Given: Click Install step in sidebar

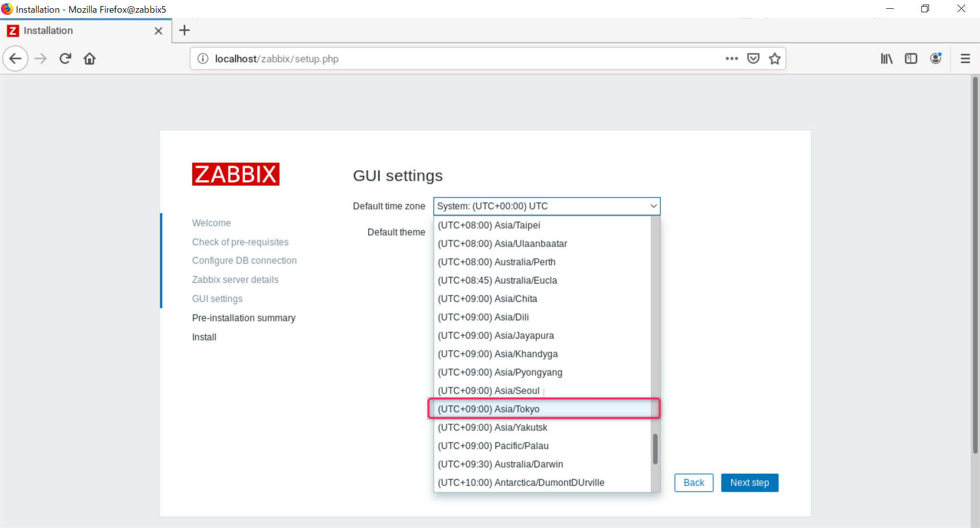Looking at the screenshot, I should pyautogui.click(x=204, y=337).
